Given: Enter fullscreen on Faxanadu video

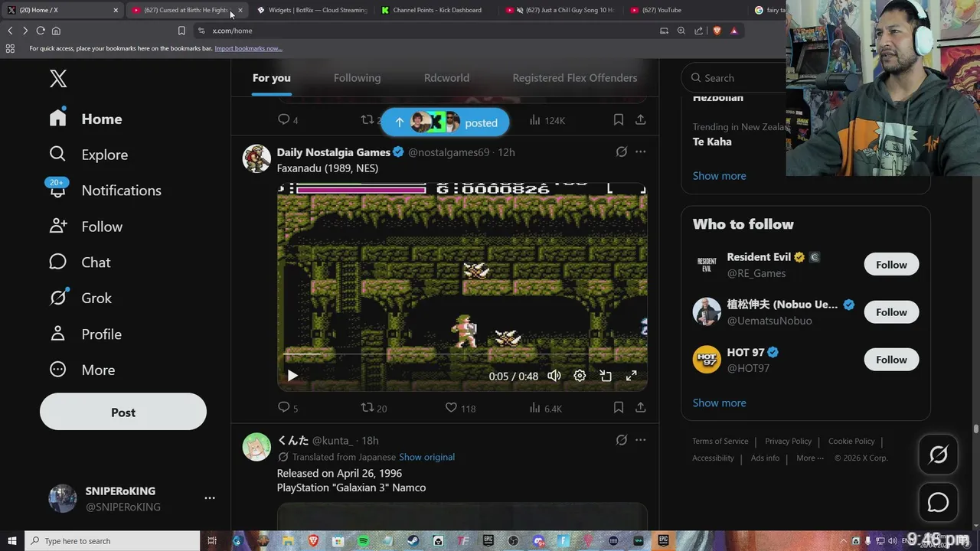Looking at the screenshot, I should tap(632, 376).
